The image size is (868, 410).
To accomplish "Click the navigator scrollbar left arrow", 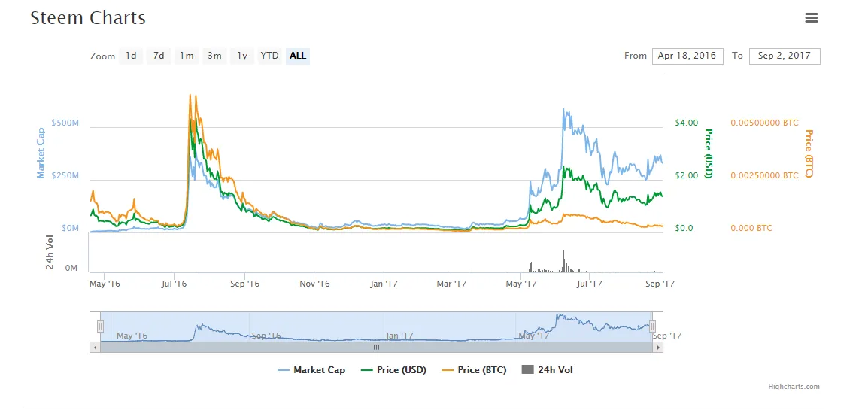I will pyautogui.click(x=95, y=348).
